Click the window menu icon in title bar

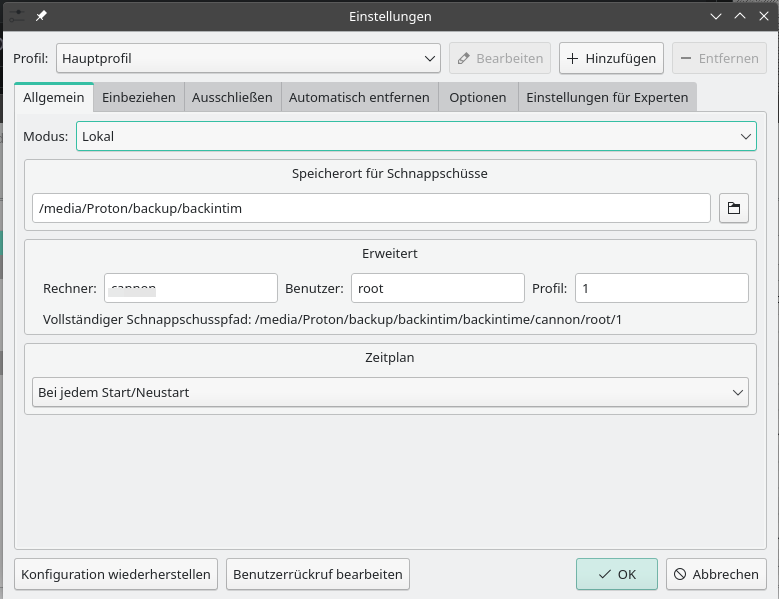pos(16,16)
